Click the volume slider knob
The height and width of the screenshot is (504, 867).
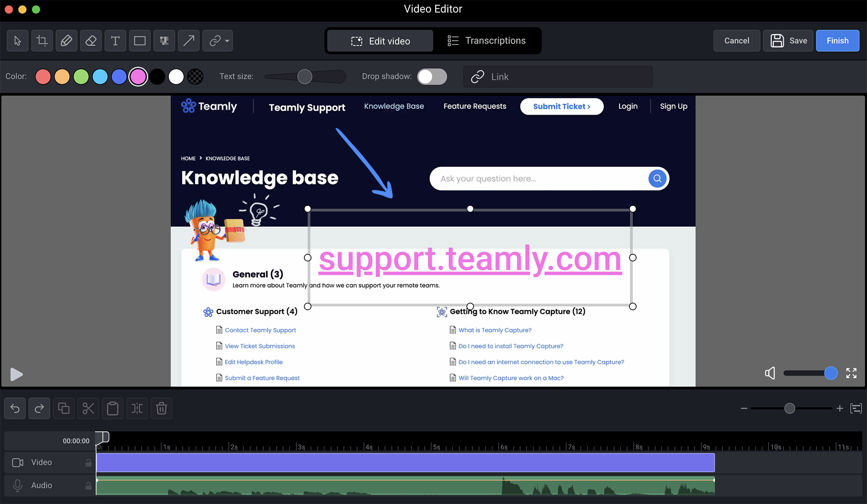(831, 373)
